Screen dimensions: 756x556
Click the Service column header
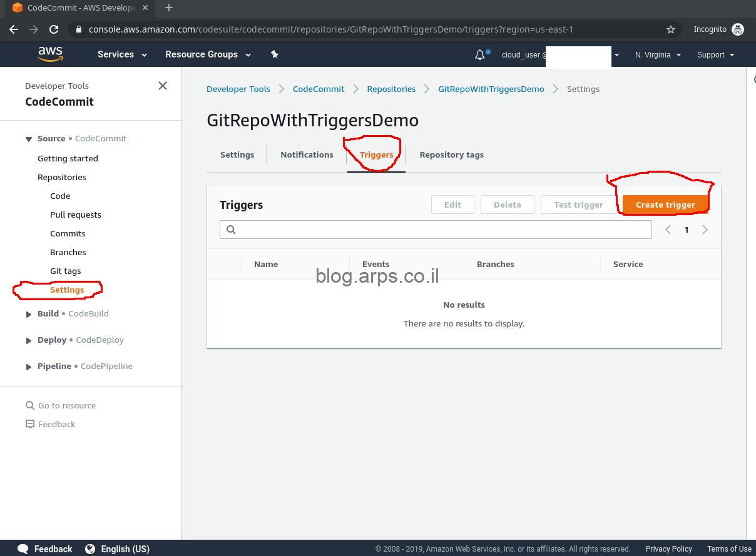coord(628,264)
